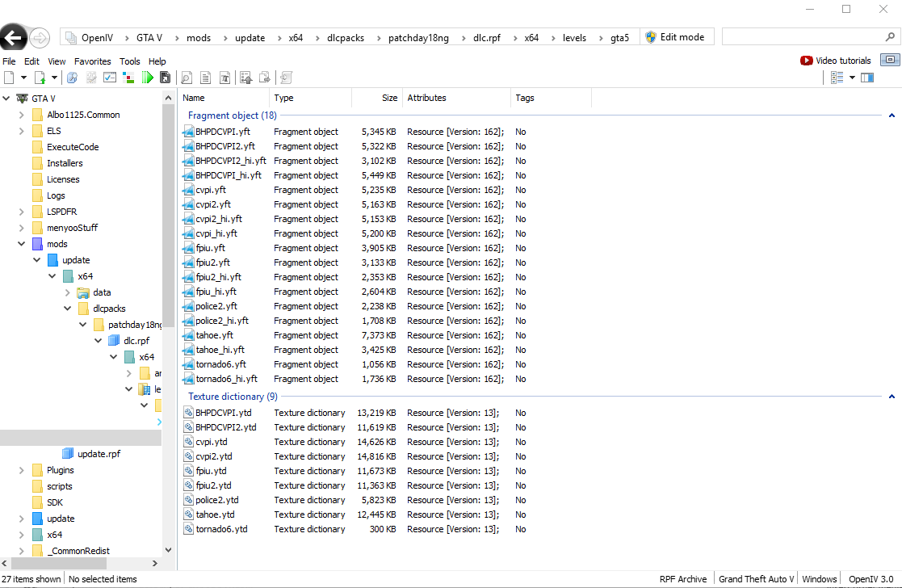Expand the Albo1125.Common tree node
902x588 pixels.
pyautogui.click(x=21, y=115)
